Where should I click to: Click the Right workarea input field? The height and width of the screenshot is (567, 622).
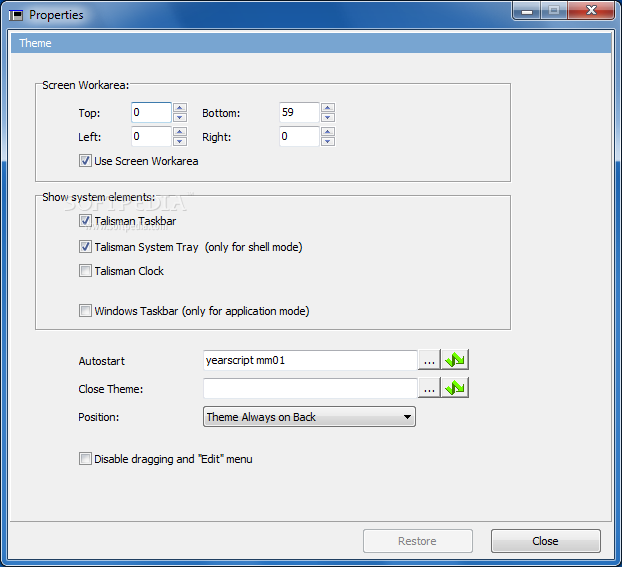pos(299,136)
